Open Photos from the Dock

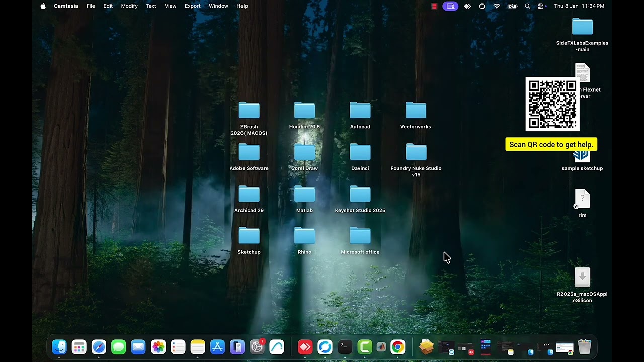coord(158,347)
